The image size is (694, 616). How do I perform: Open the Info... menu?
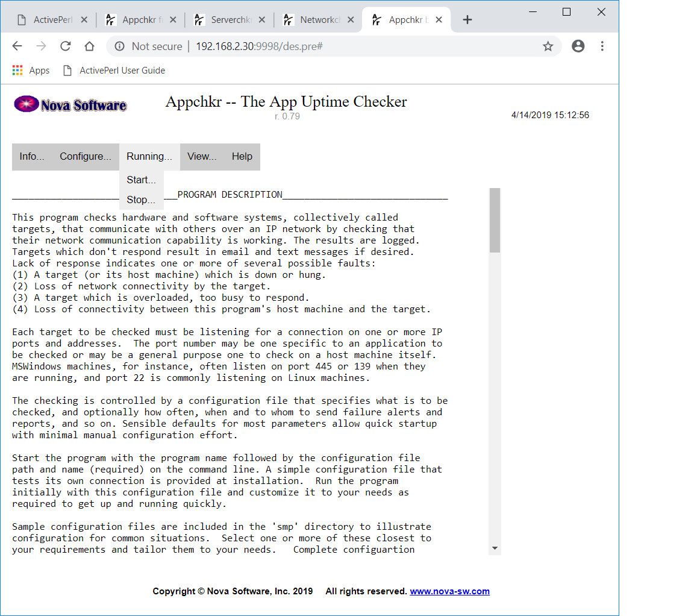(32, 156)
